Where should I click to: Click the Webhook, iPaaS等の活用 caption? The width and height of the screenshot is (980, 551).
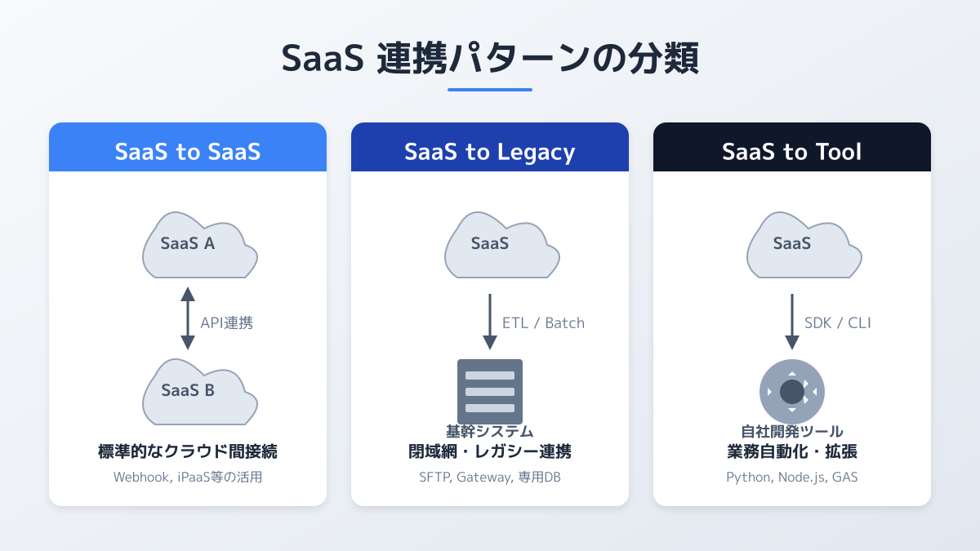188,478
